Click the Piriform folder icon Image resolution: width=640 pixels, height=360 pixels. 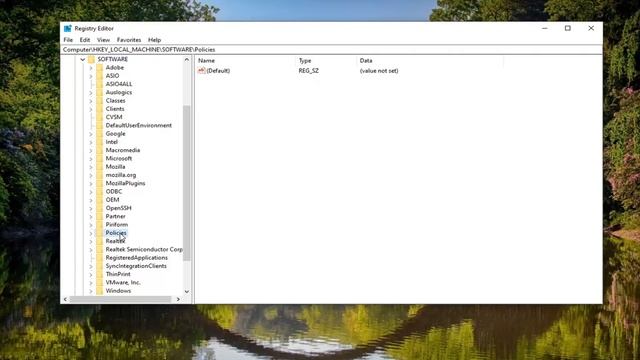coord(100,224)
